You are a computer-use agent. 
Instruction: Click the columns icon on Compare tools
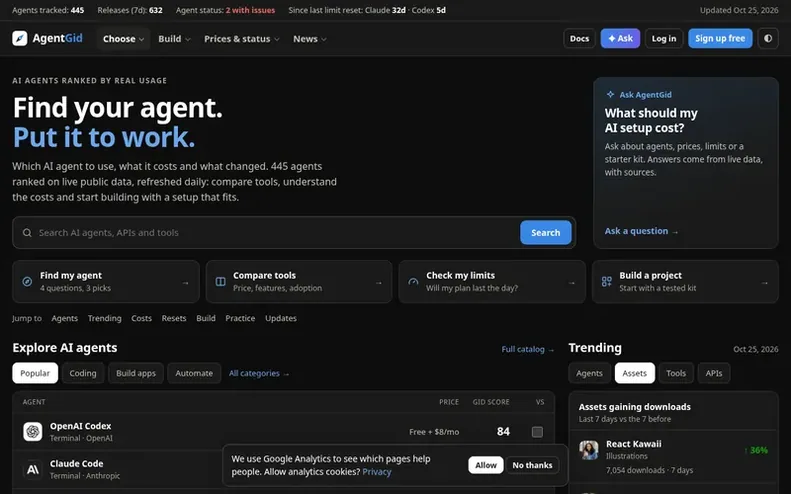click(220, 282)
